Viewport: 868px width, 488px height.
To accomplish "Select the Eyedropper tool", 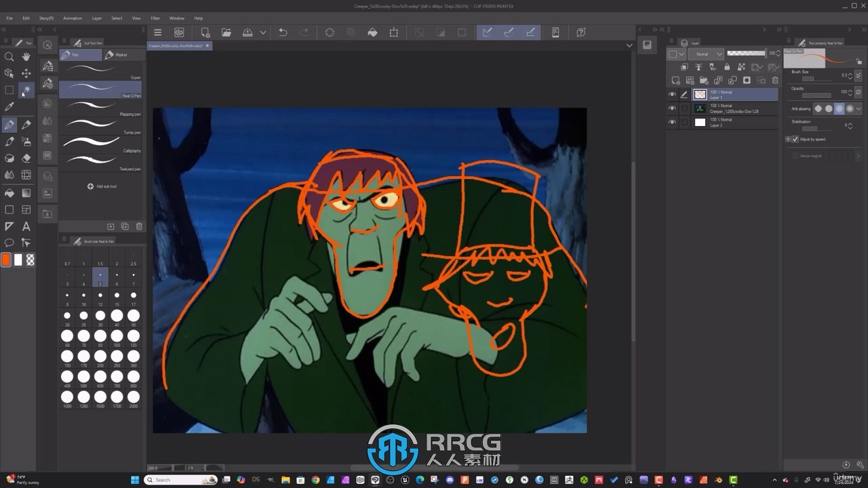I will tap(9, 107).
